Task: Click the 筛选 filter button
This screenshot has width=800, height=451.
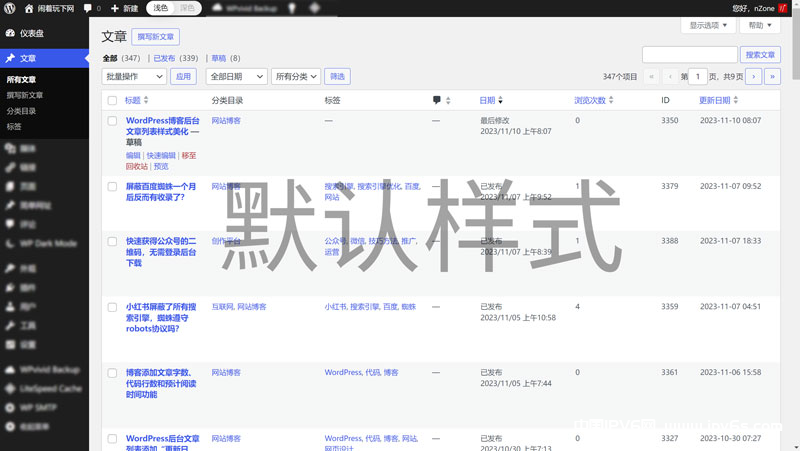Action: tap(337, 77)
